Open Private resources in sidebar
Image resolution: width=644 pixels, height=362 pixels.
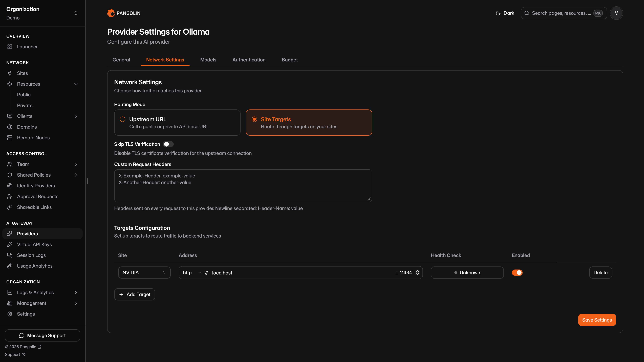point(25,105)
